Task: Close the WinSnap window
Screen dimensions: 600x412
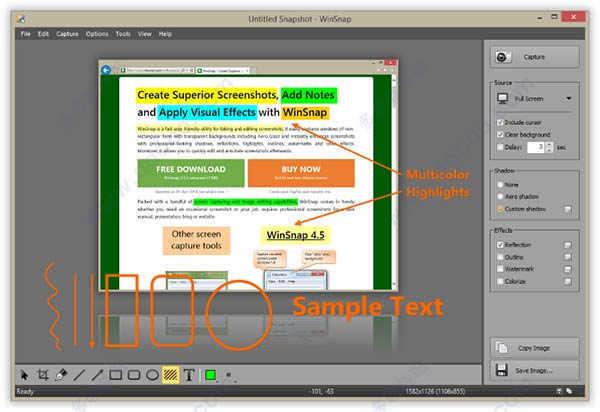Action: [x=573, y=17]
